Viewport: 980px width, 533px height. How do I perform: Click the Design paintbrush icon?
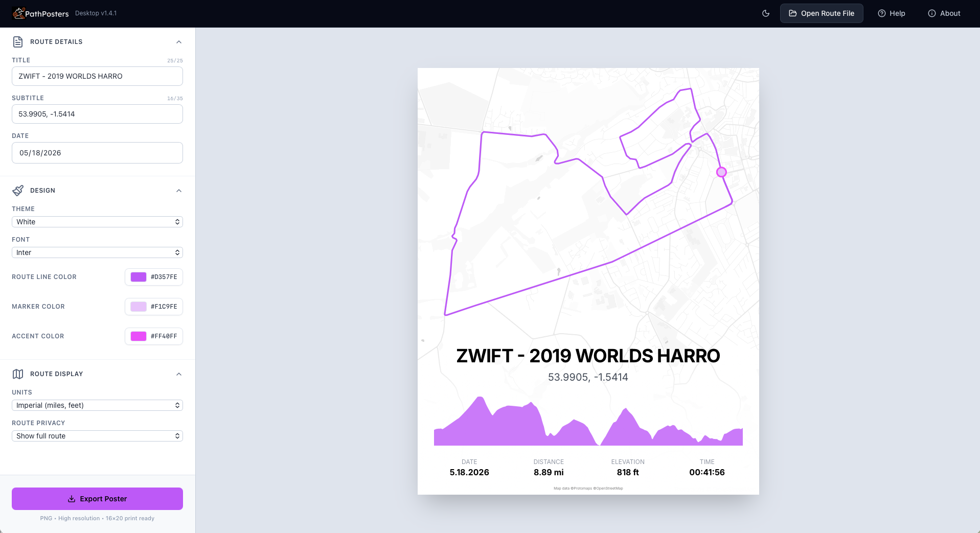point(18,191)
